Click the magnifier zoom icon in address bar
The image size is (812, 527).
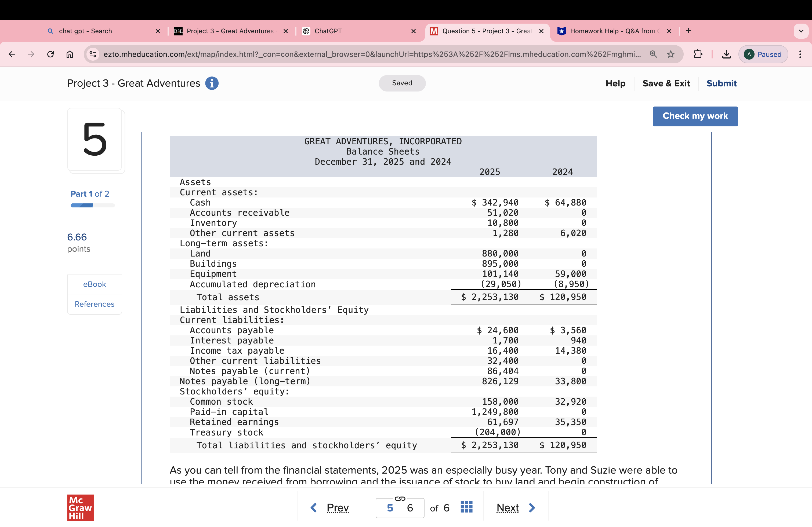tap(654, 54)
